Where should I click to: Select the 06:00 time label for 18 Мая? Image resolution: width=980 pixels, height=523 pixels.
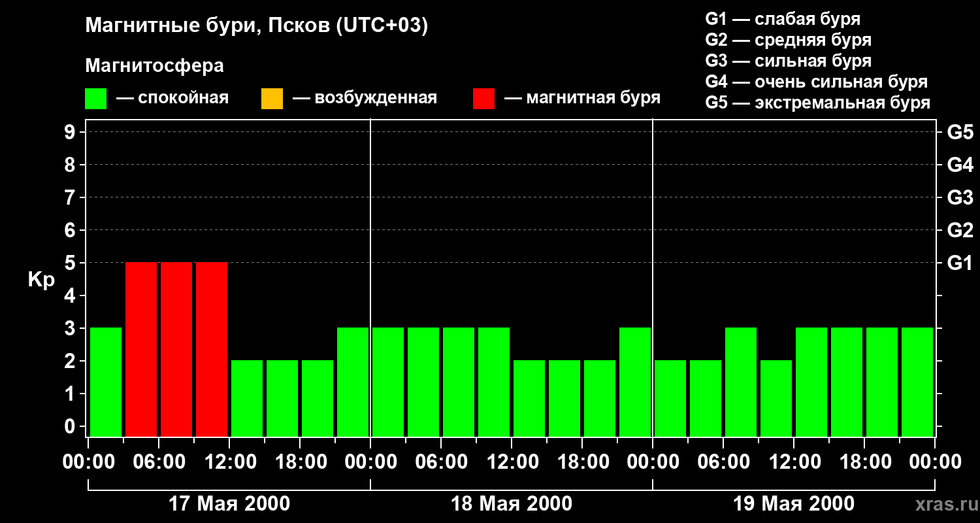coord(441,462)
